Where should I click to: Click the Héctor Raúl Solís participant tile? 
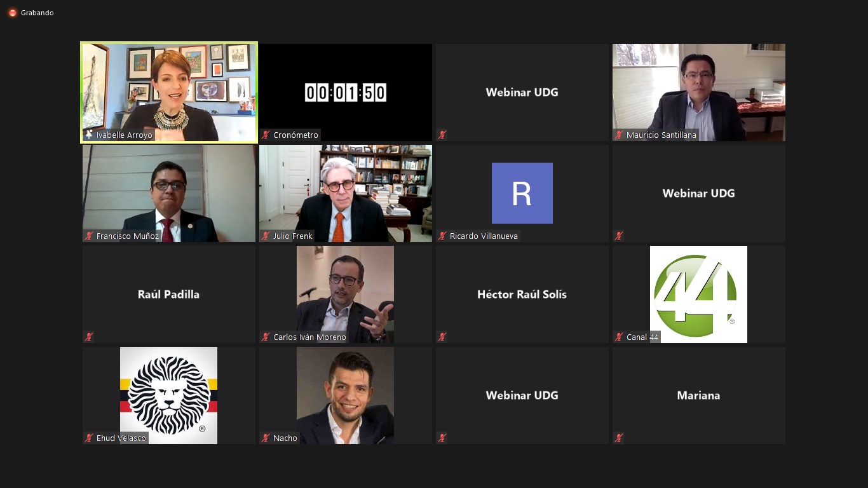[522, 294]
